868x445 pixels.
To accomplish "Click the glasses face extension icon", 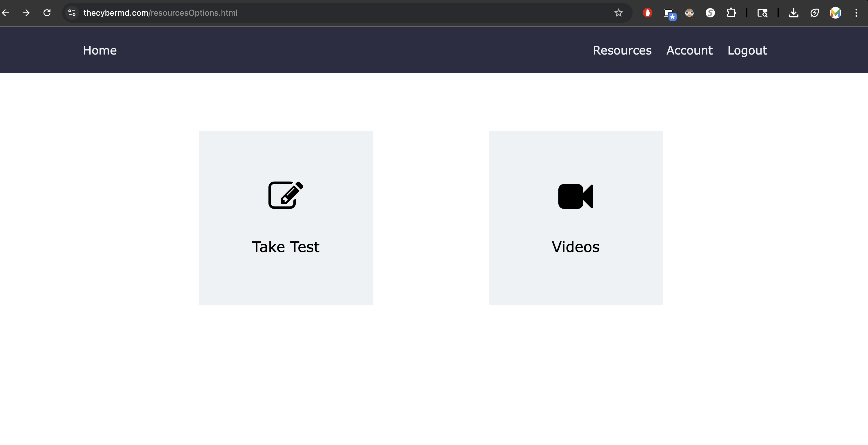I will coord(689,13).
